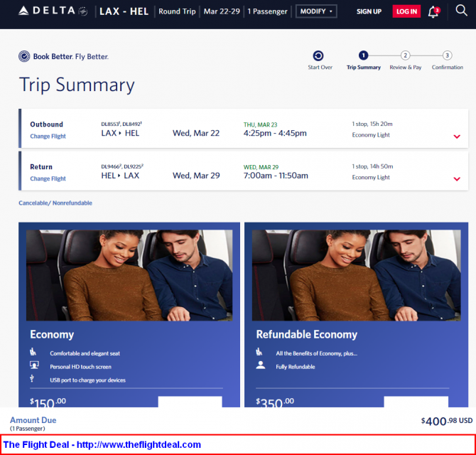Click the Book Better badge icon
The image size is (476, 455).
click(24, 56)
